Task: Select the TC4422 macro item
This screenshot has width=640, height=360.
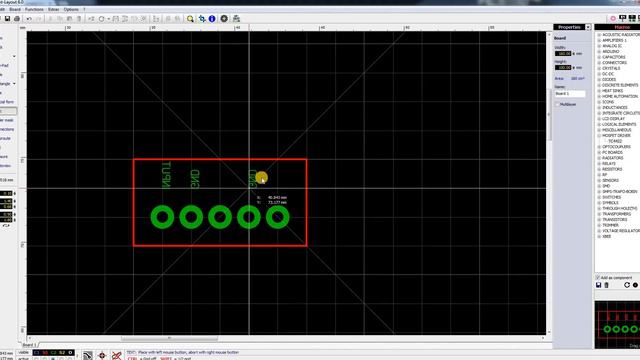Action: [615, 141]
